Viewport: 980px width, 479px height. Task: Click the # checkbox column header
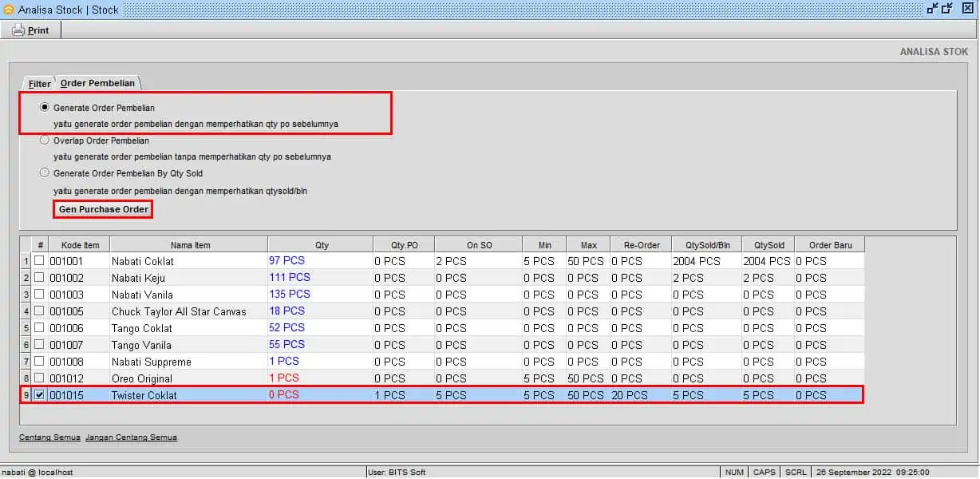pyautogui.click(x=39, y=245)
